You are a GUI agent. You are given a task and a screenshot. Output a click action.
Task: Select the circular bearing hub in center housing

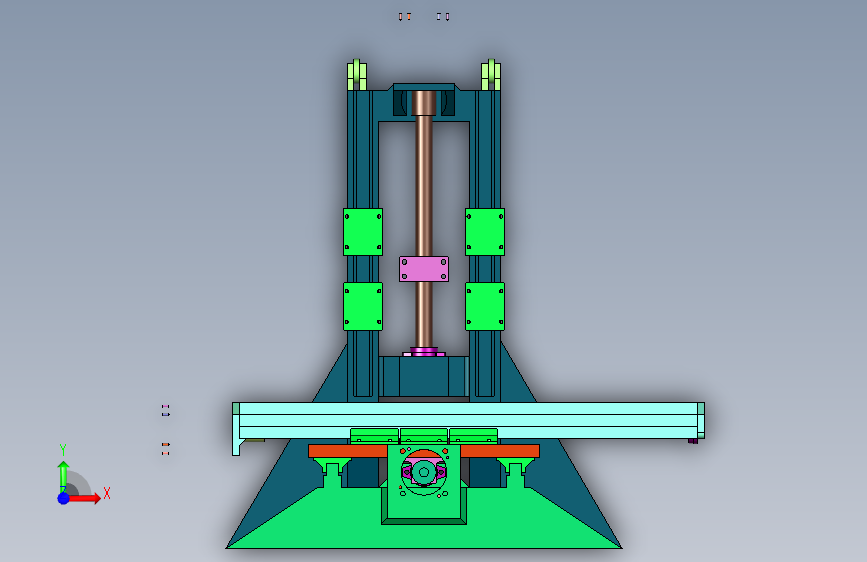tap(424, 472)
